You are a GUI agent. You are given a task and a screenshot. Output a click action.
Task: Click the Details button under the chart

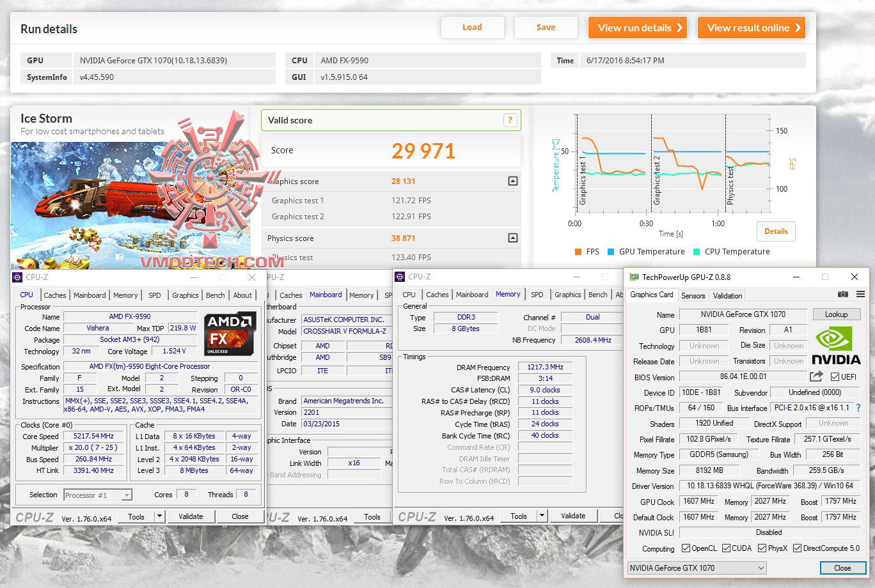[x=776, y=231]
